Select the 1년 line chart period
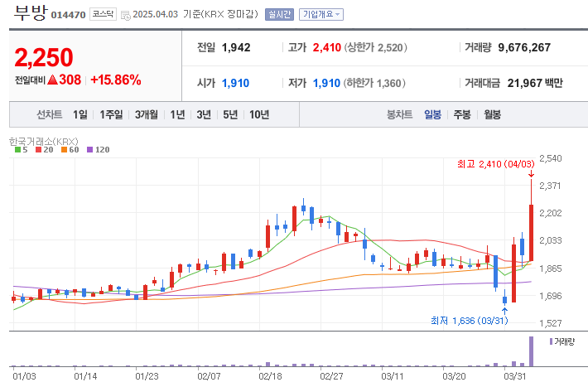This screenshot has height=387, width=588. 177,114
